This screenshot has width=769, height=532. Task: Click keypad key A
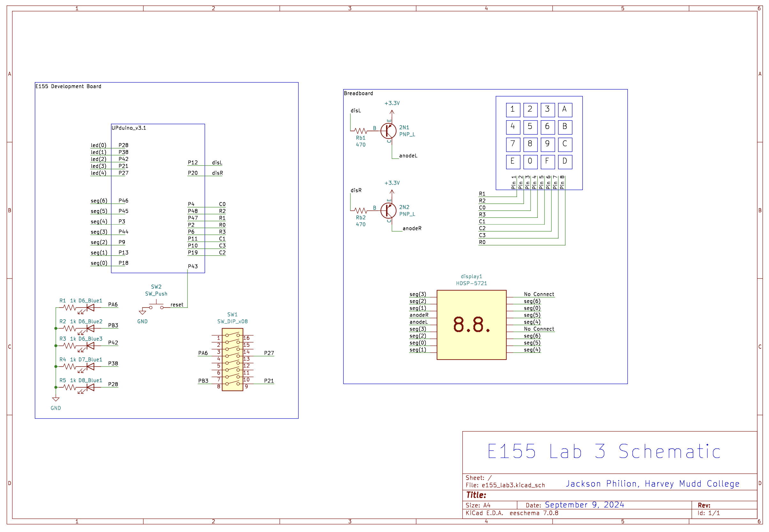click(565, 110)
